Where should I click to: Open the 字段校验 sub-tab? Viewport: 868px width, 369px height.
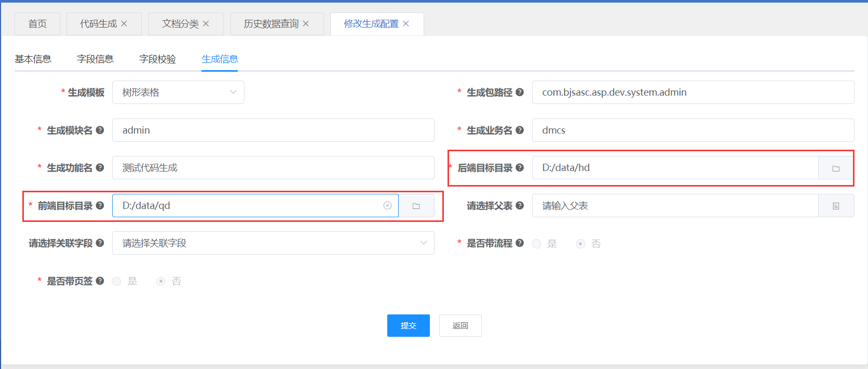pos(158,59)
